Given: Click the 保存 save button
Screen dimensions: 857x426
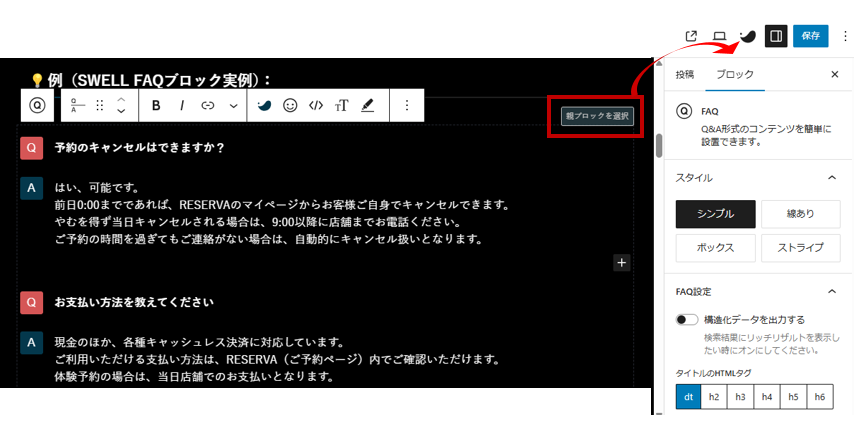Looking at the screenshot, I should [811, 36].
